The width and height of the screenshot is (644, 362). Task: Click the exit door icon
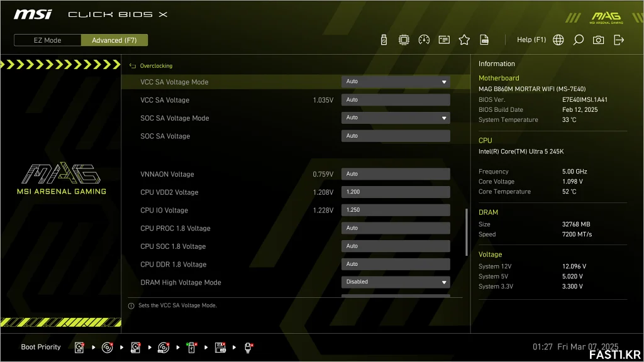619,40
